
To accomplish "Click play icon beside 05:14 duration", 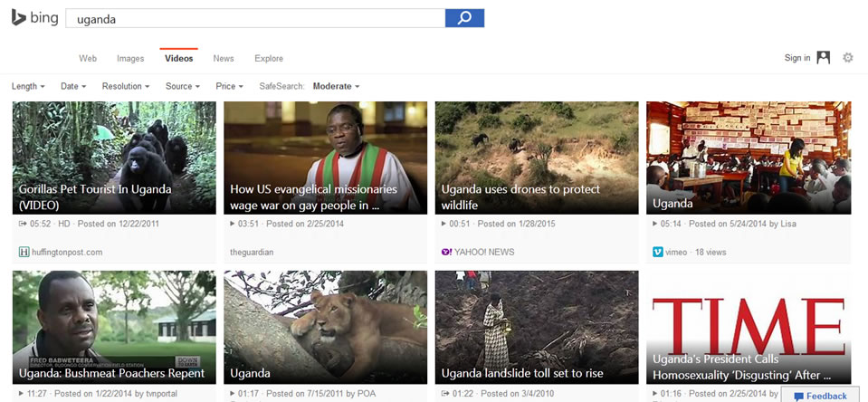I will (x=655, y=224).
